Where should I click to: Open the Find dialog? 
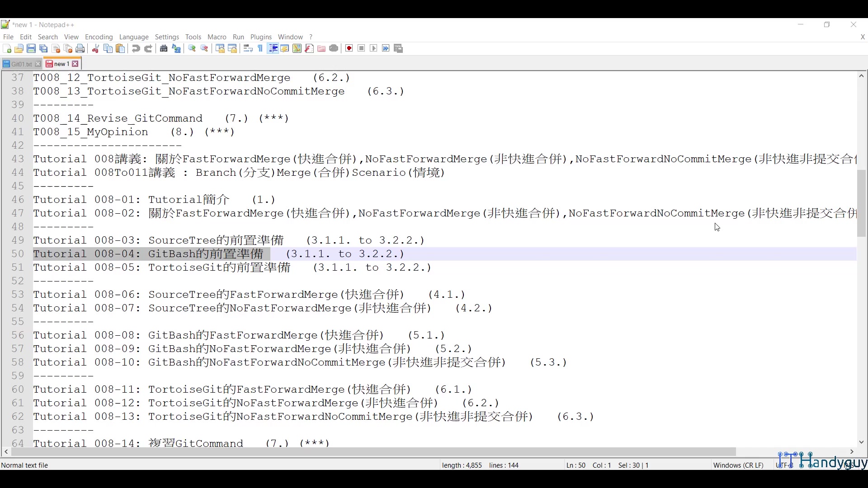click(x=163, y=48)
